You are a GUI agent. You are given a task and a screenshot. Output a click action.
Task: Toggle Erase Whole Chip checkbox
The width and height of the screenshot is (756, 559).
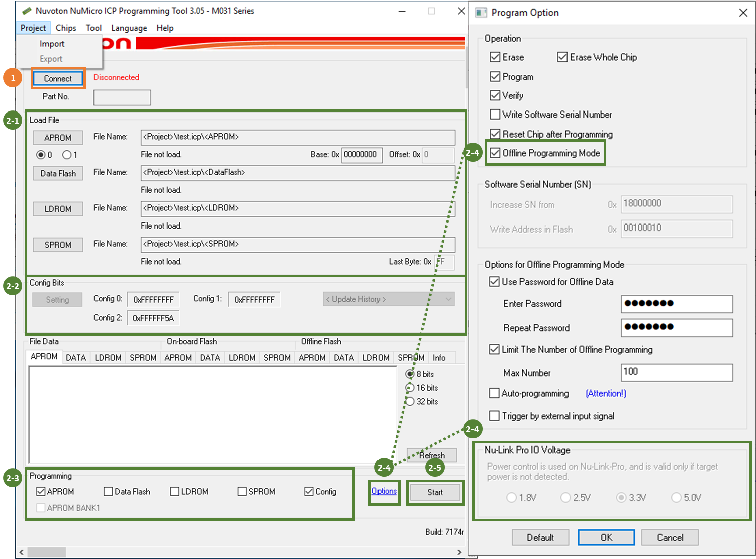[x=562, y=57]
